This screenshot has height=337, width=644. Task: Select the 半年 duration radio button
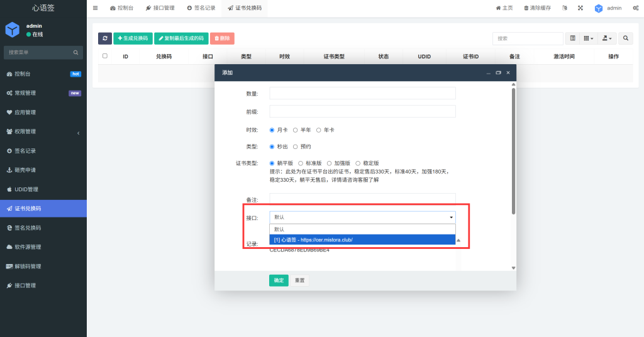point(296,130)
